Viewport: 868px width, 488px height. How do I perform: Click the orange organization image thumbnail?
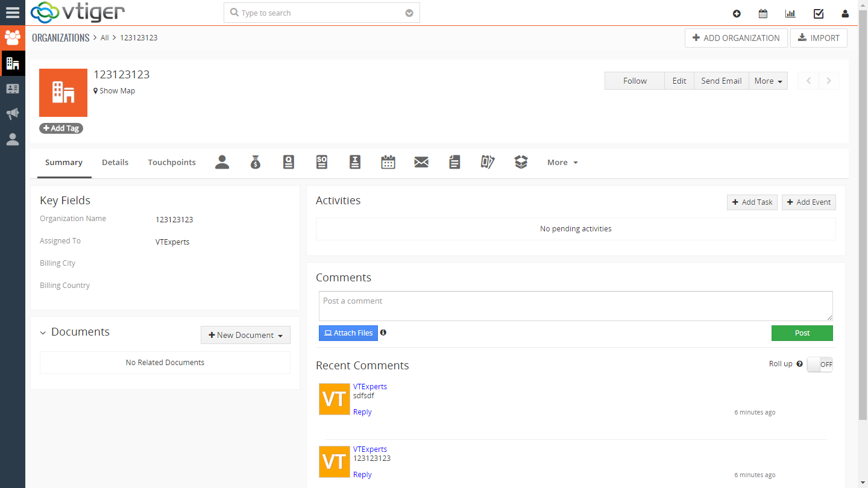point(63,93)
